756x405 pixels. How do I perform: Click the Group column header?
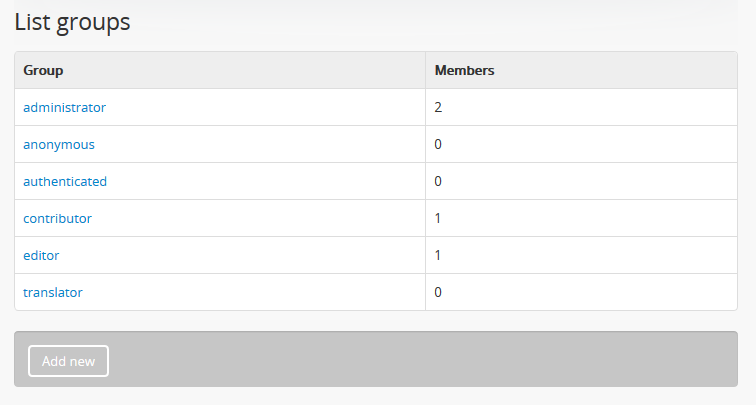[x=44, y=71]
